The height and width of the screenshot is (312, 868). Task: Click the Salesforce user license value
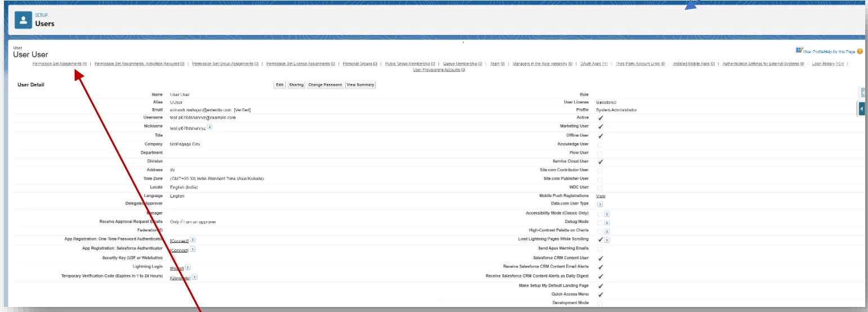pyautogui.click(x=607, y=102)
